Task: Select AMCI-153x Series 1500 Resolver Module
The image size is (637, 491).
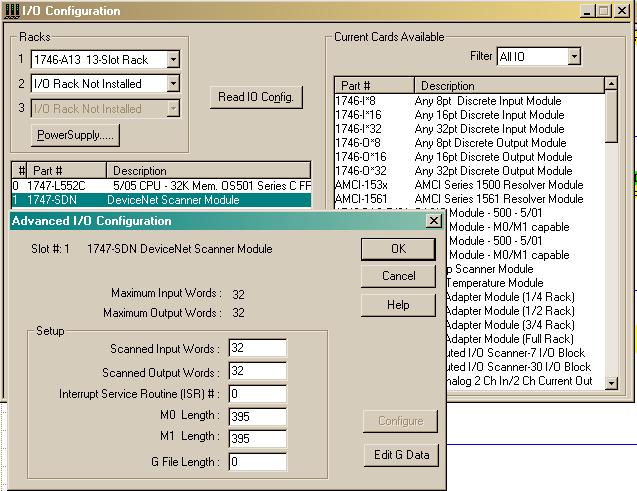Action: pos(469,185)
